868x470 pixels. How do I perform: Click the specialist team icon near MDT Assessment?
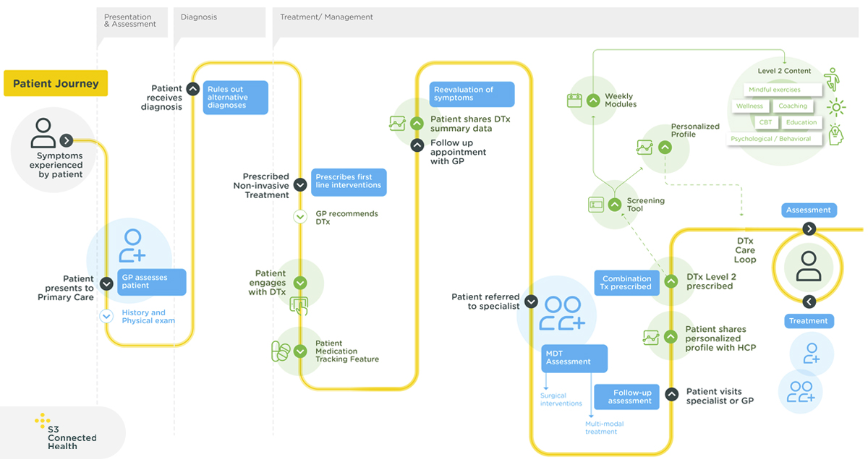click(563, 314)
